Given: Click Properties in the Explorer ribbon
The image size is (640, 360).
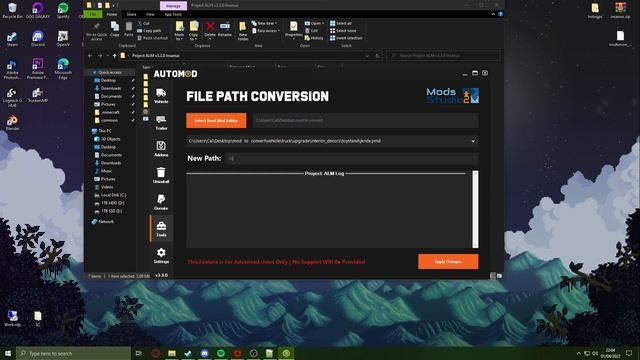Looking at the screenshot, I should tap(293, 30).
